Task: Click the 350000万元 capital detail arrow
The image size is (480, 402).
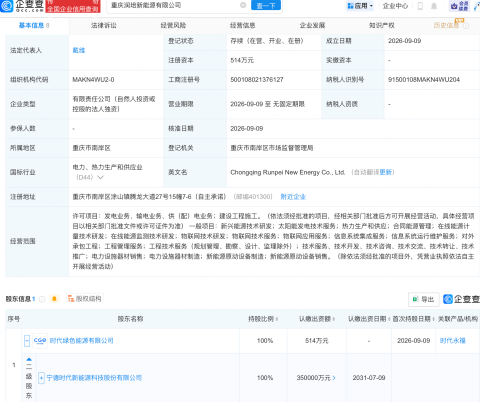Action: pyautogui.click(x=334, y=378)
